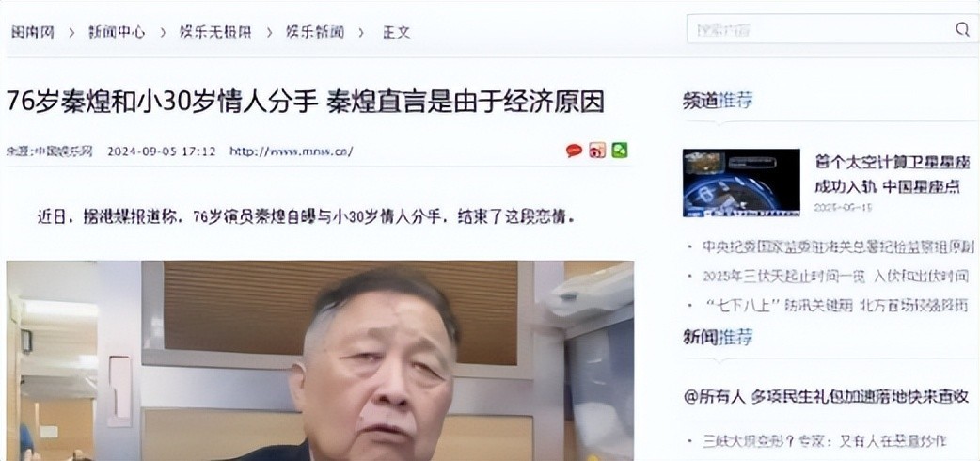Screen dimensions: 980x461
Task: Open 新闻中心 breadcrumb link
Action: (x=117, y=32)
